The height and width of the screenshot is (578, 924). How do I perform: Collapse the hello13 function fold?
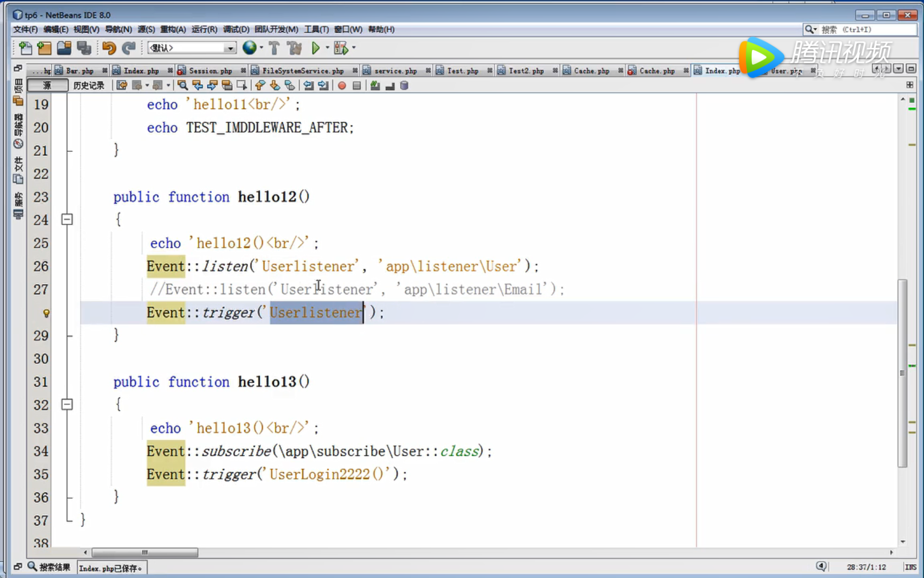pyautogui.click(x=67, y=405)
